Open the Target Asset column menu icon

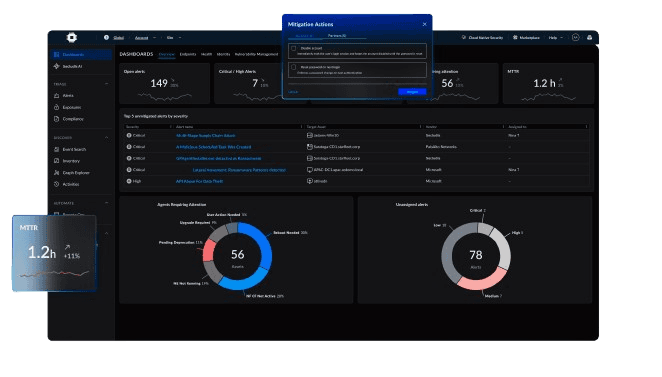(x=421, y=127)
